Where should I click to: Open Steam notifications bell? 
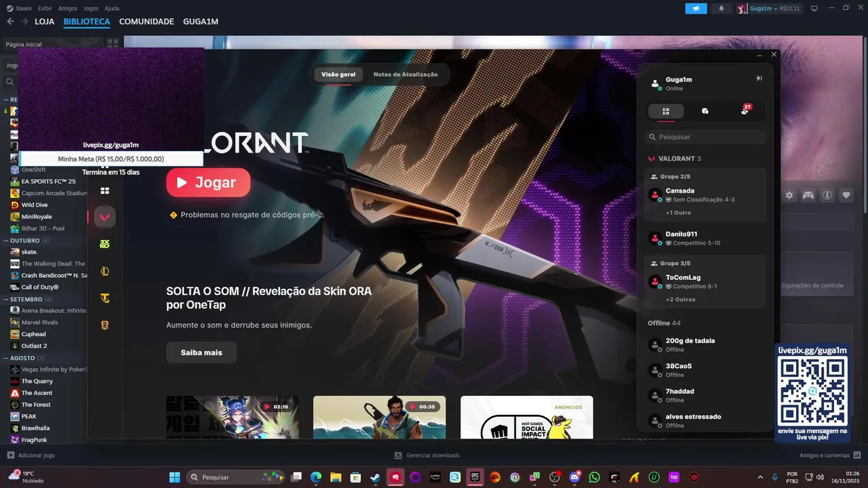(x=722, y=8)
